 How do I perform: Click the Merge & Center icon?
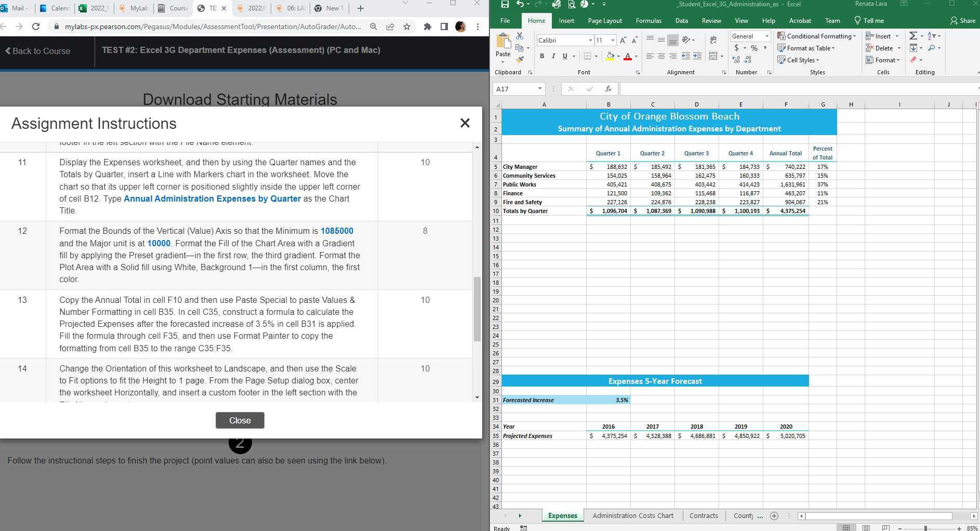(713, 56)
